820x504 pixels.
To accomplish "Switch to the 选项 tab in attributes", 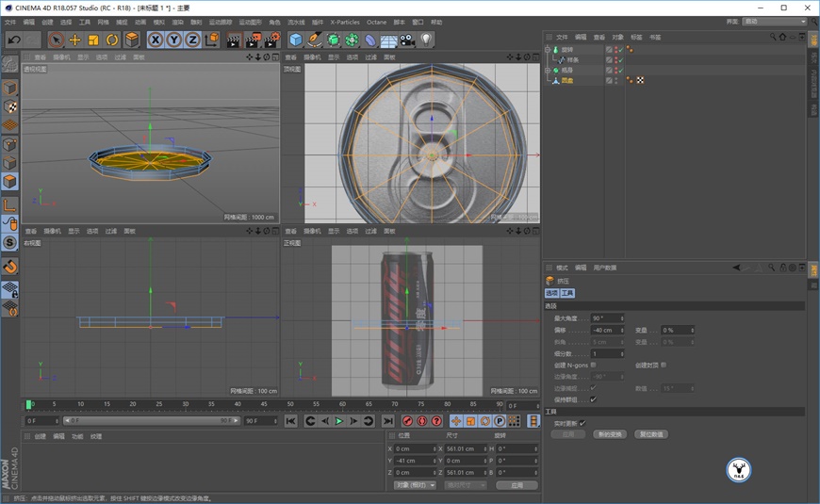I will (x=551, y=293).
